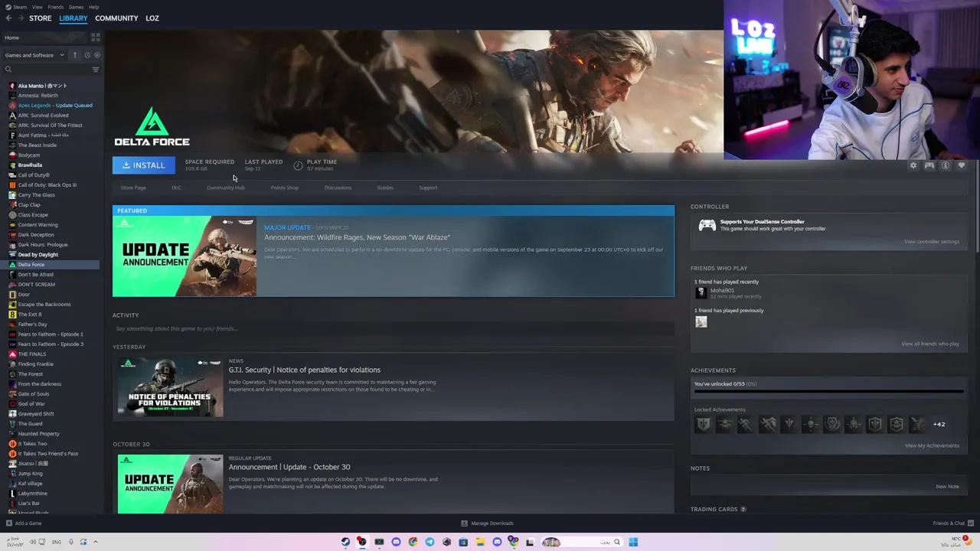980x551 pixels.
Task: Open the DLC link
Action: [x=176, y=187]
